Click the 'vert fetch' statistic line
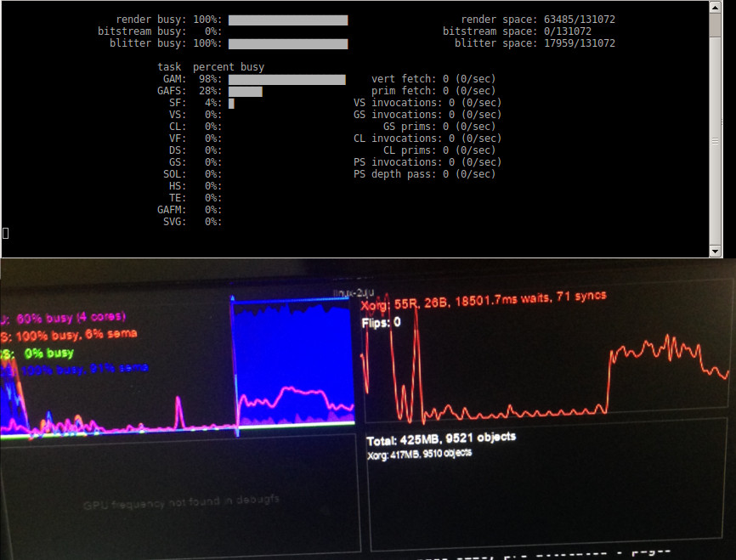This screenshot has height=560, width=736. 433,79
